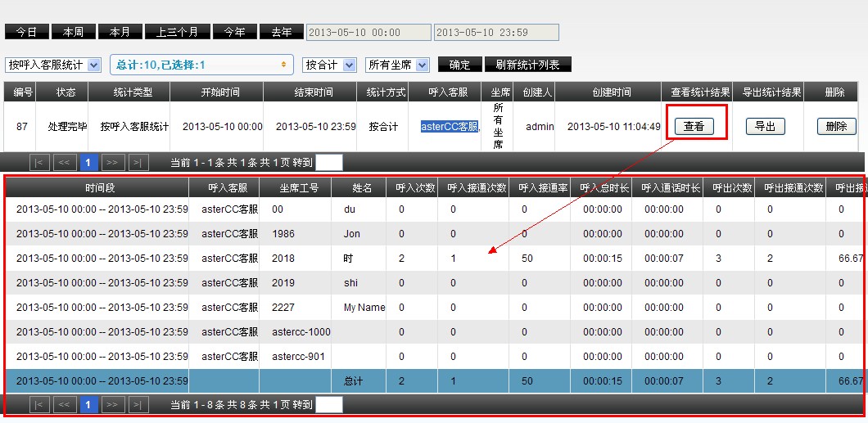868x423 pixels.
Task: Click the start date field 2013-05-10 00:00
Action: click(x=368, y=32)
